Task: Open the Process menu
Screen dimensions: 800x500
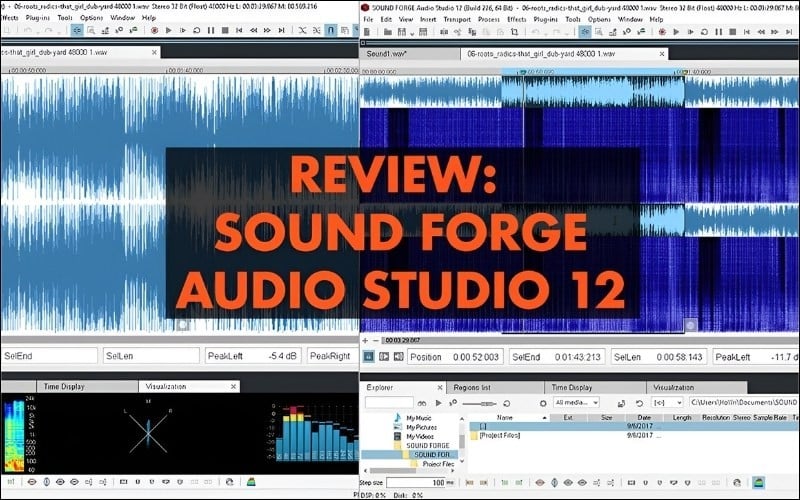Action: tap(489, 19)
